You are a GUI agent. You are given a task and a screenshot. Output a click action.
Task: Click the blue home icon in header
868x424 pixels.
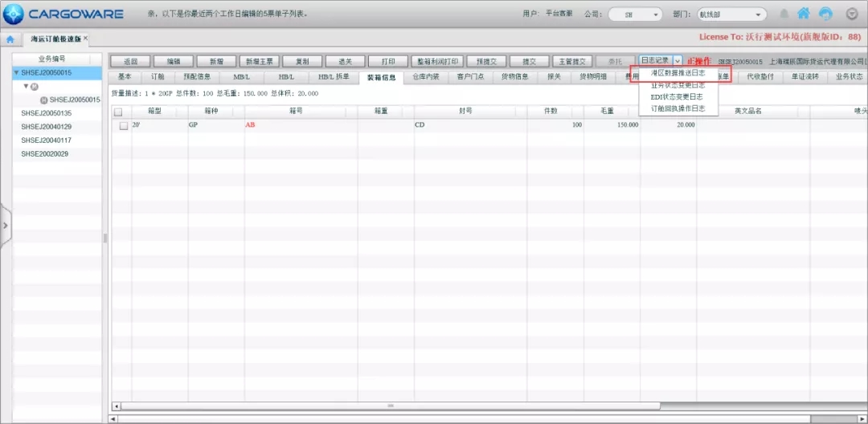tap(804, 14)
